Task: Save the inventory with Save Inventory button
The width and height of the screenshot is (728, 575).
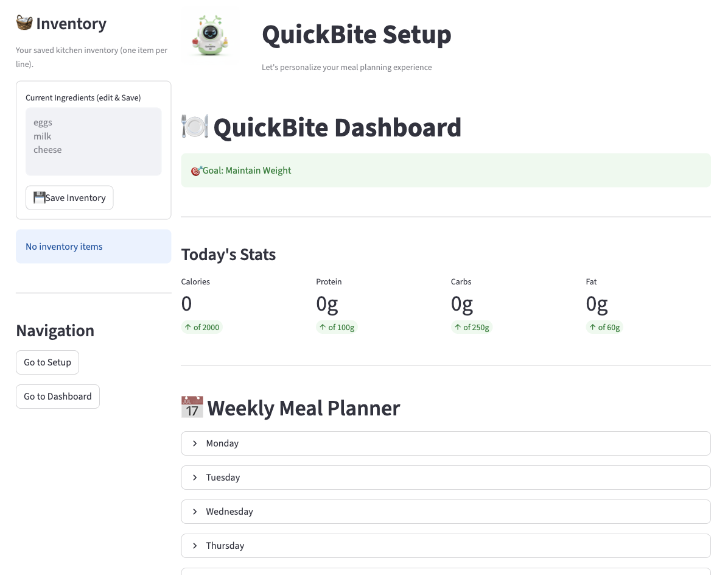Action: [x=69, y=198]
